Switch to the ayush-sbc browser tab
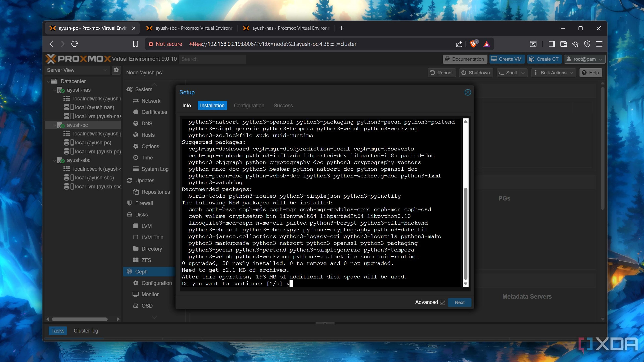This screenshot has width=644, height=362. pyautogui.click(x=190, y=28)
